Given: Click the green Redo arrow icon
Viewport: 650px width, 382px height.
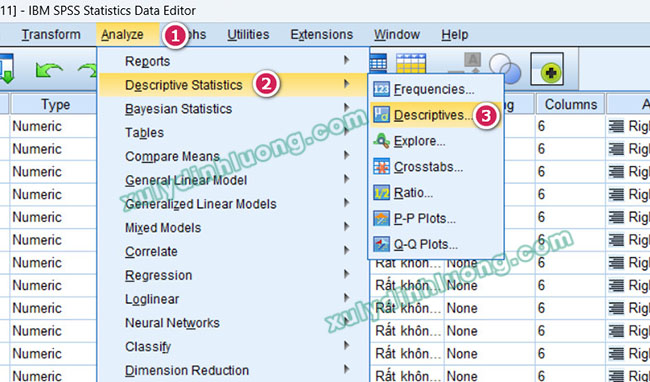Looking at the screenshot, I should [87, 70].
